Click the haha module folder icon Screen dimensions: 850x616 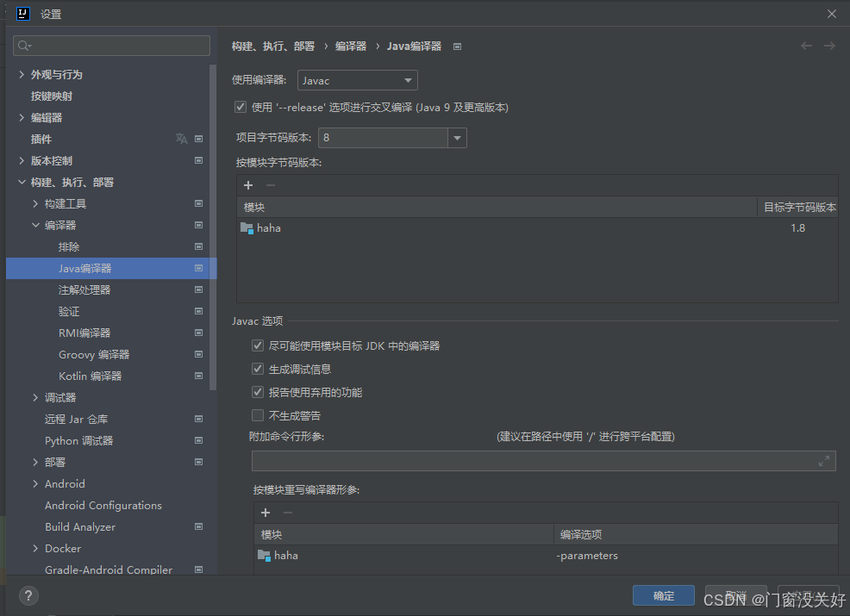pyautogui.click(x=247, y=227)
